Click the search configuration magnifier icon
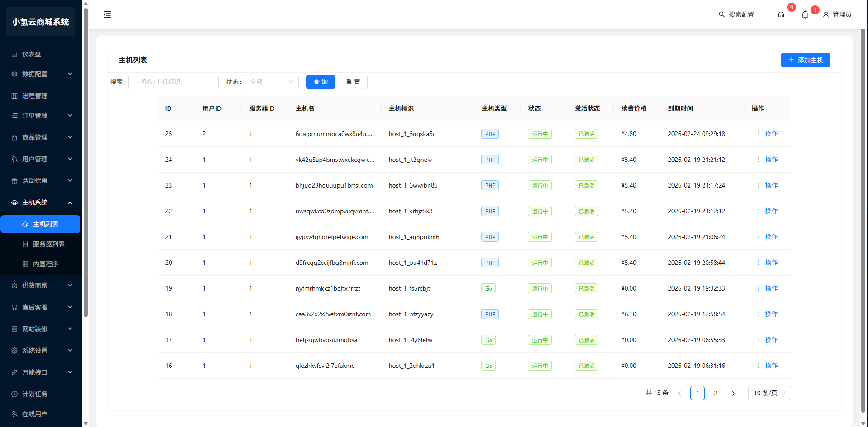The height and width of the screenshot is (427, 868). (722, 14)
